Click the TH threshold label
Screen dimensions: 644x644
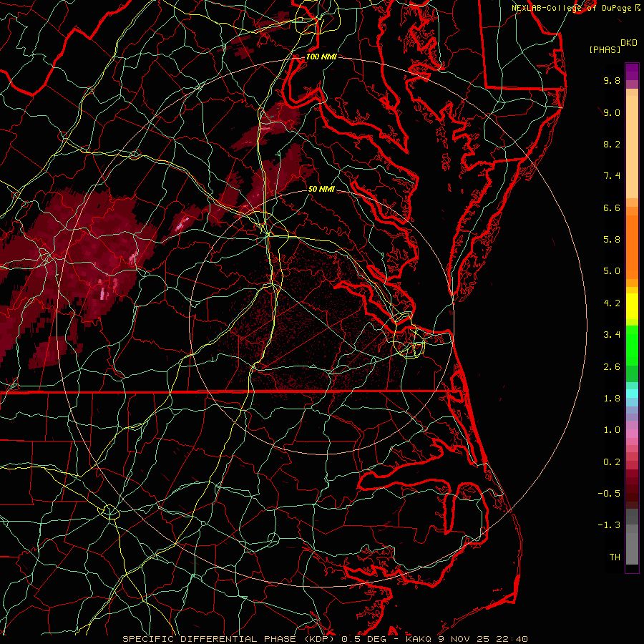615,557
